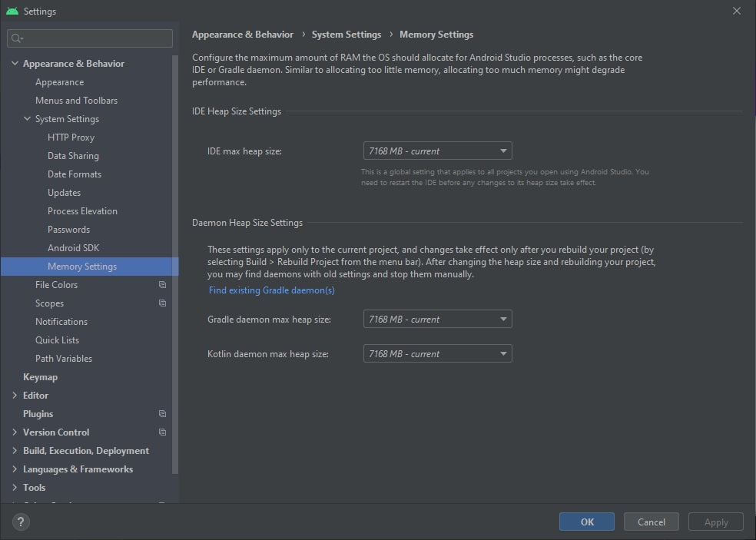Screen dimensions: 756x540
Task: Click the settings tree vertical scrollbar
Action: pos(175,264)
